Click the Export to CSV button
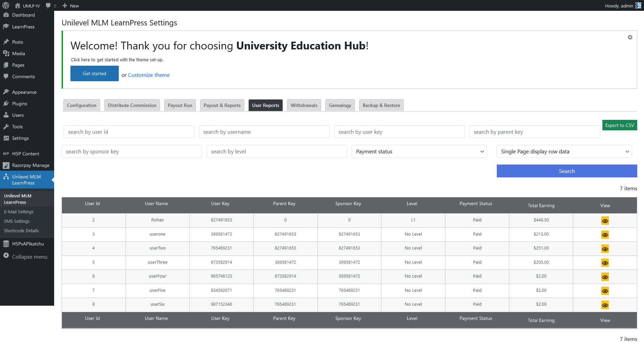Screen dimensions: 644x347 [620, 125]
